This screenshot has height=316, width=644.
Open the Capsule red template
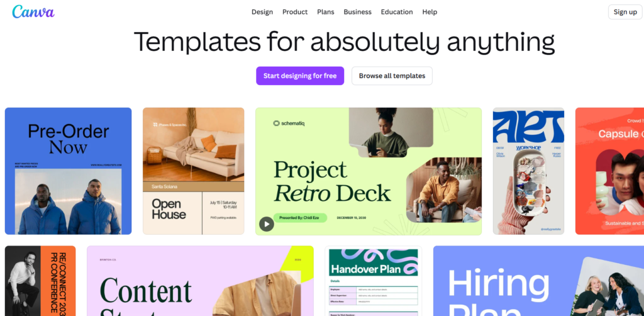(x=609, y=171)
